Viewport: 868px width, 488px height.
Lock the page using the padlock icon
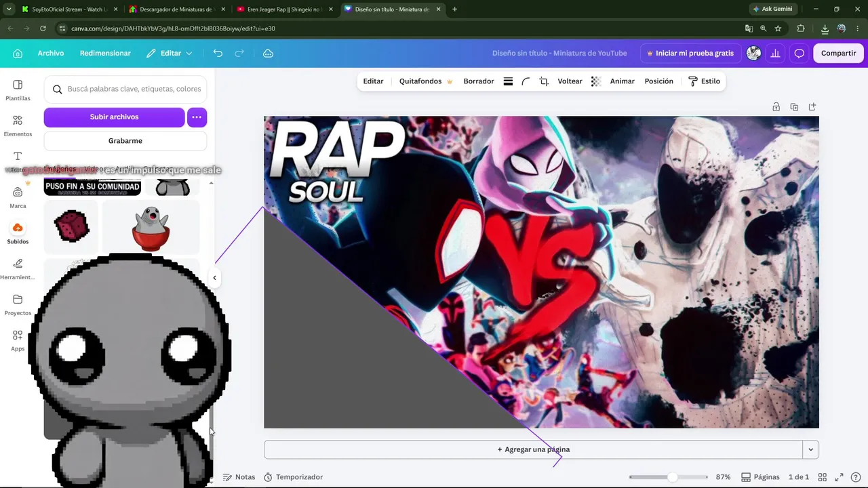pos(776,107)
